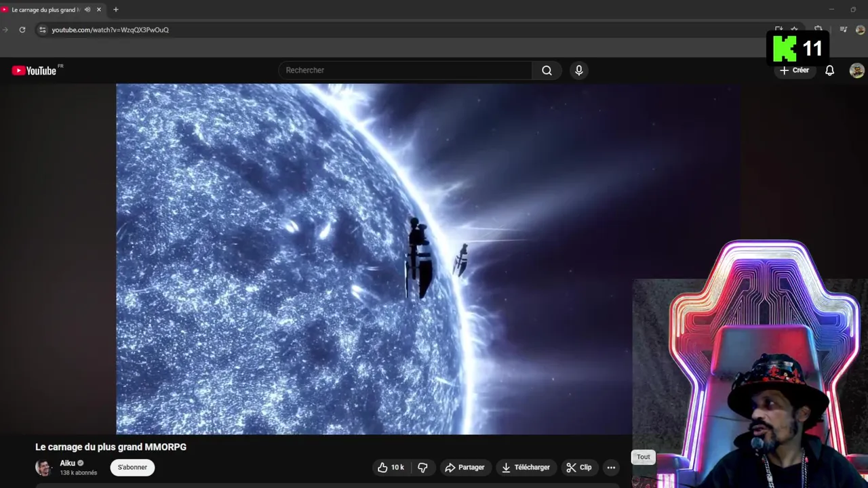Screen dimensions: 868x488
Task: Click the search magnifier button
Action: tap(547, 70)
